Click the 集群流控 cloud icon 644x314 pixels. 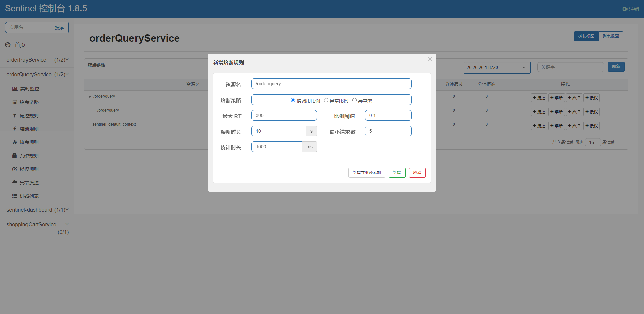tap(15, 182)
